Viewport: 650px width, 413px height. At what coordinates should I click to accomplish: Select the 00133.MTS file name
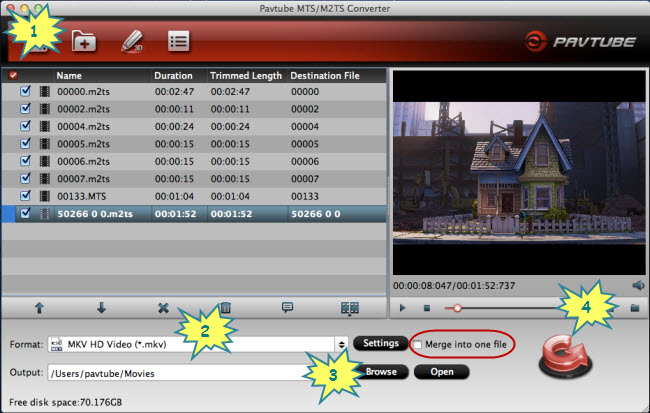click(x=82, y=196)
